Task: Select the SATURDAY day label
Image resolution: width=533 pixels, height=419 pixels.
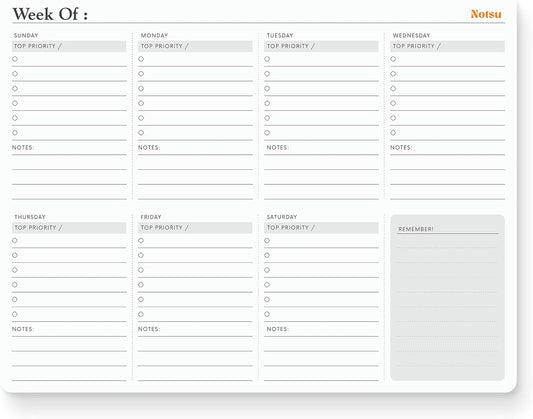Action: (282, 217)
